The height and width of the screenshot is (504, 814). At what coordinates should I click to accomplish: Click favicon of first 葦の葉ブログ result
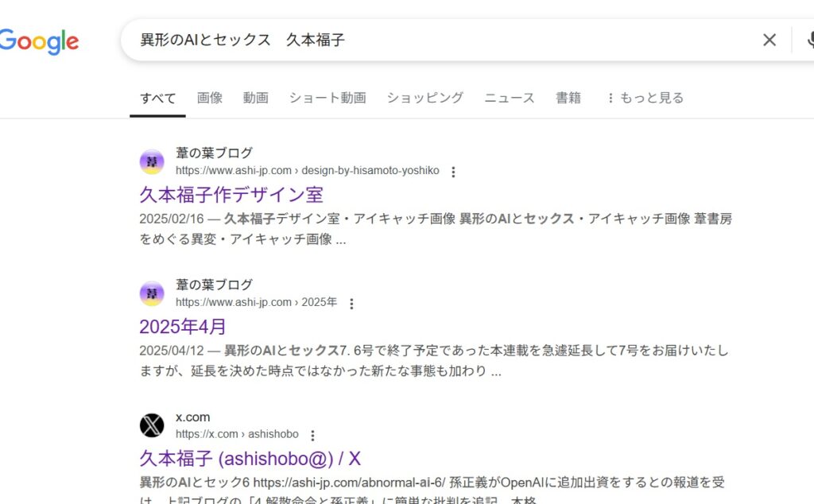coord(152,161)
